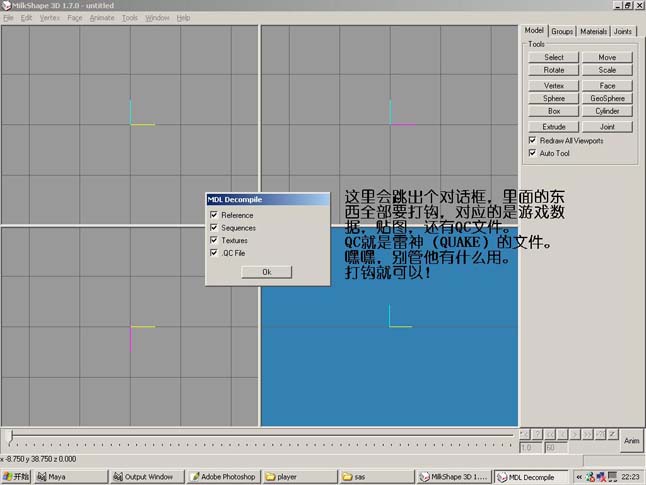Activate the Select tool

tap(554, 57)
